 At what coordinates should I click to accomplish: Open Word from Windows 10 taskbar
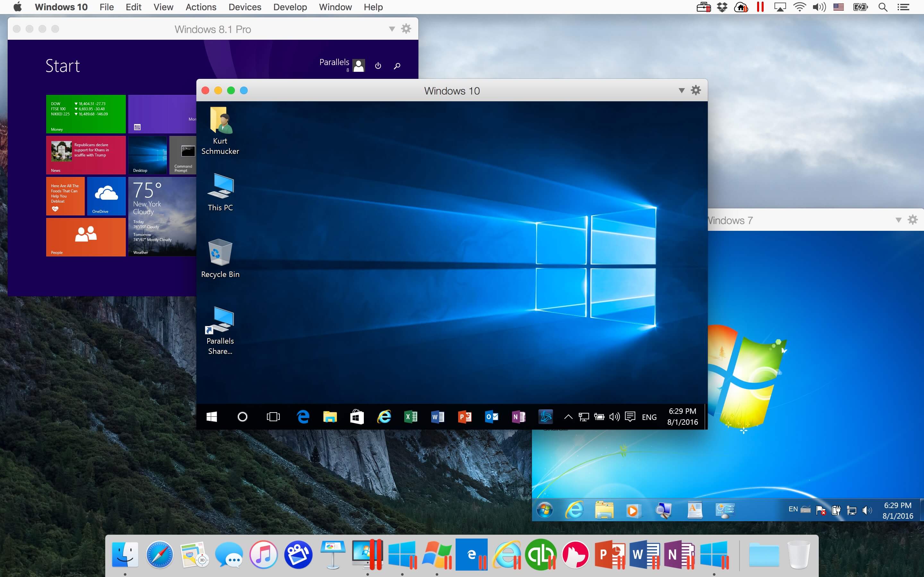437,417
